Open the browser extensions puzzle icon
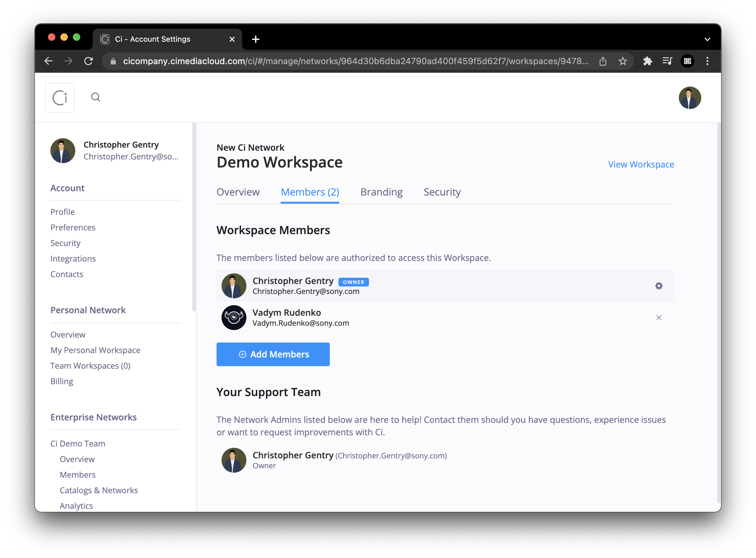756x558 pixels. click(x=648, y=61)
